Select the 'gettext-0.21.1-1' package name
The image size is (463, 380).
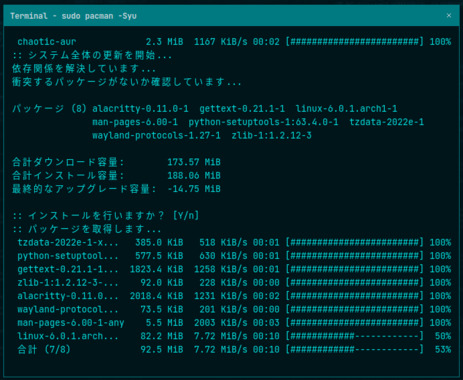(x=242, y=109)
